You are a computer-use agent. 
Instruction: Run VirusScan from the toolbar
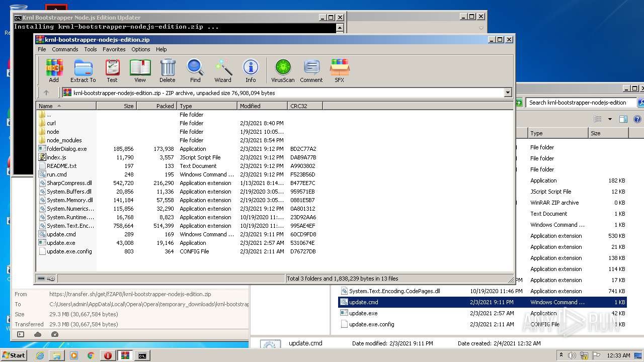(x=283, y=71)
